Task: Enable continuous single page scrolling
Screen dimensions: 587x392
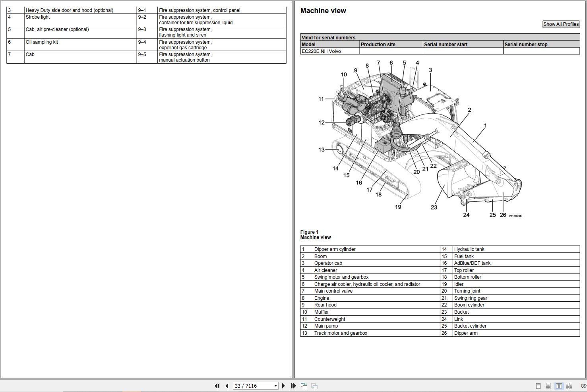Action: click(548, 386)
